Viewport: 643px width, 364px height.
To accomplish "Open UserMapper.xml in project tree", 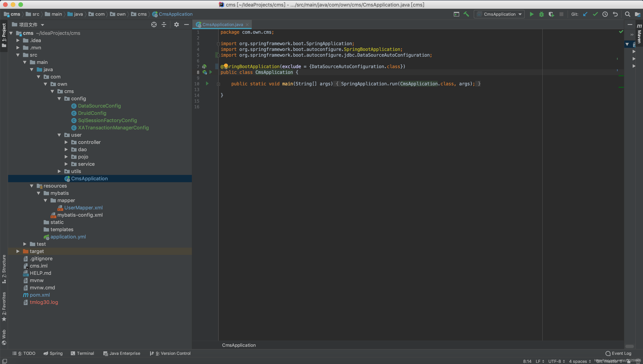I will point(83,207).
